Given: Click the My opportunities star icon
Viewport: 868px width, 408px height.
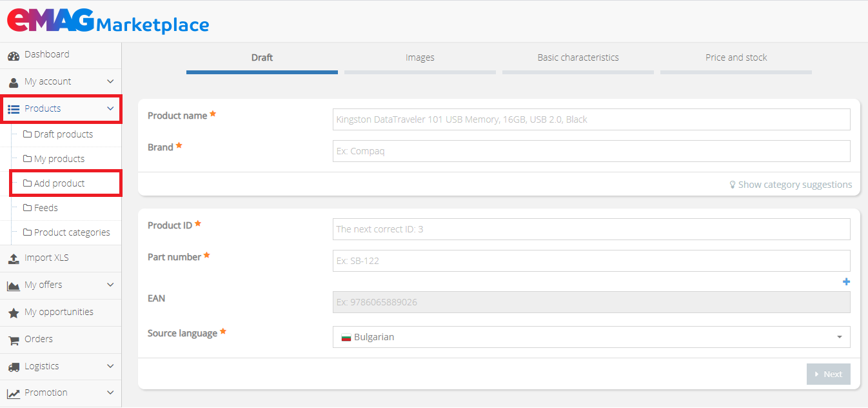Looking at the screenshot, I should pos(14,313).
